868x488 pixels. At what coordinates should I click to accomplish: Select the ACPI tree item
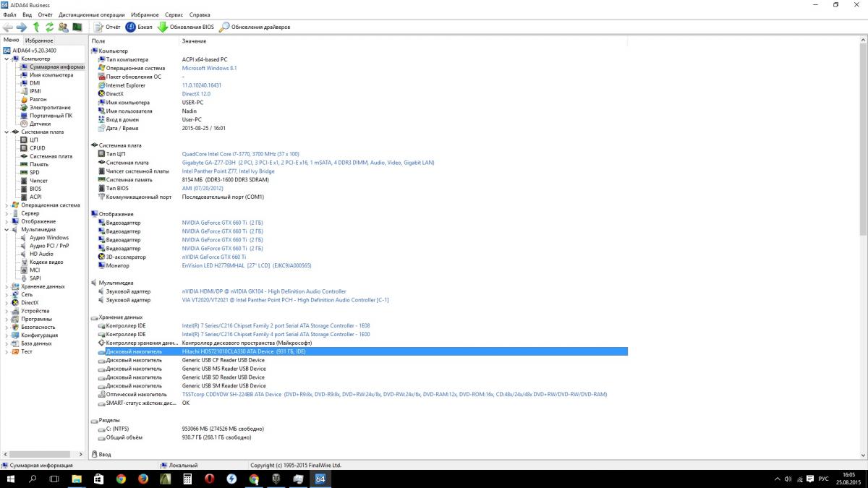[x=35, y=197]
